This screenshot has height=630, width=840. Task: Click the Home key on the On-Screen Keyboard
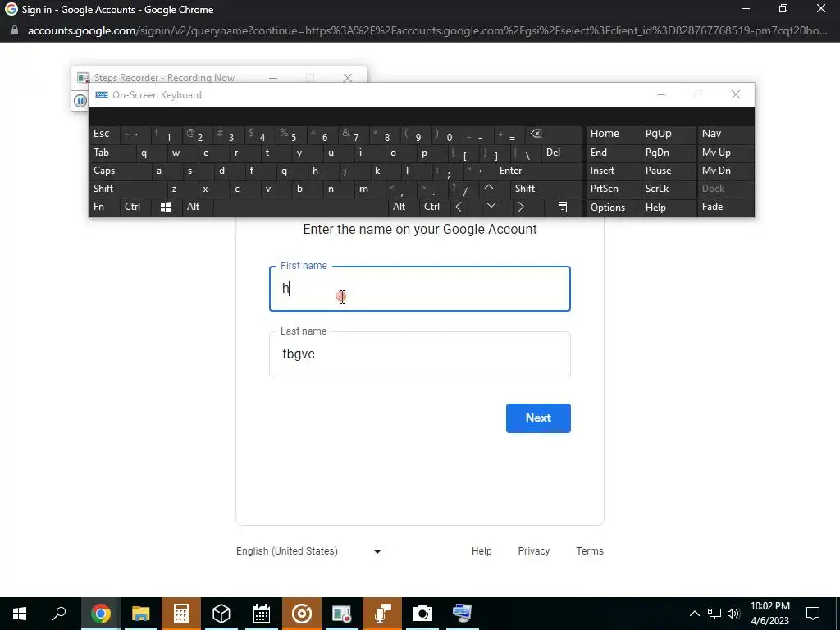pyautogui.click(x=613, y=134)
